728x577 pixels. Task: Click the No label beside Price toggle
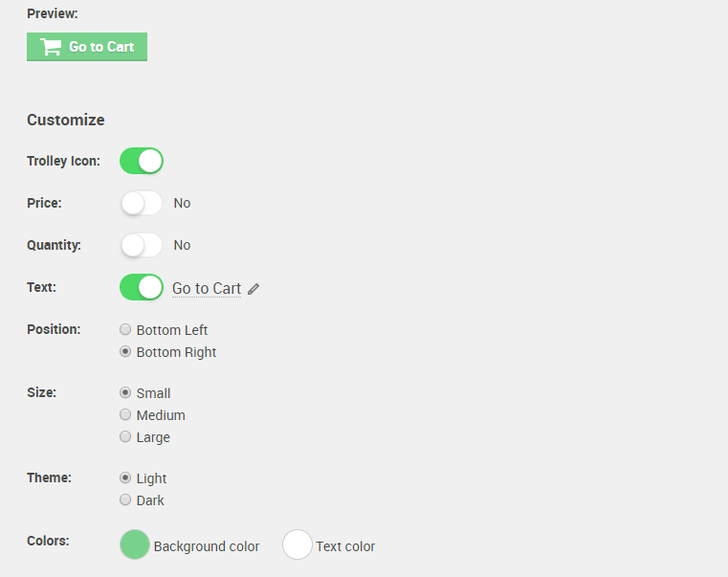(x=182, y=203)
